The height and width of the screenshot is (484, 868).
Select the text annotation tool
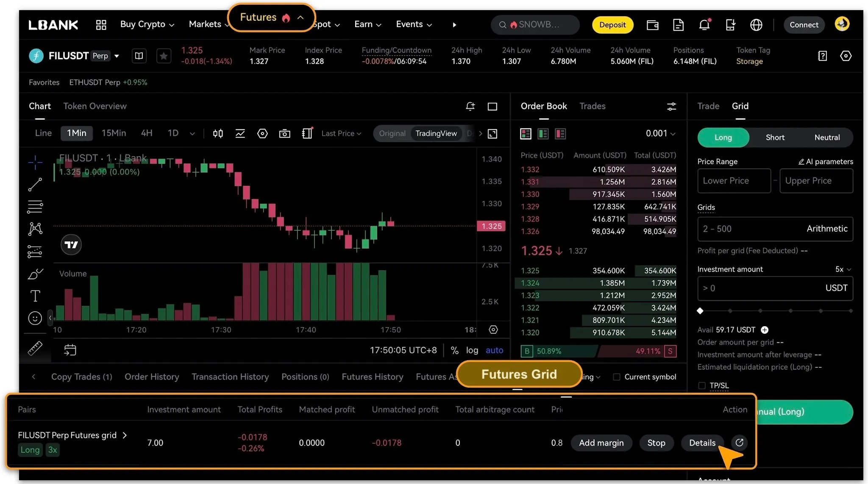tap(35, 296)
